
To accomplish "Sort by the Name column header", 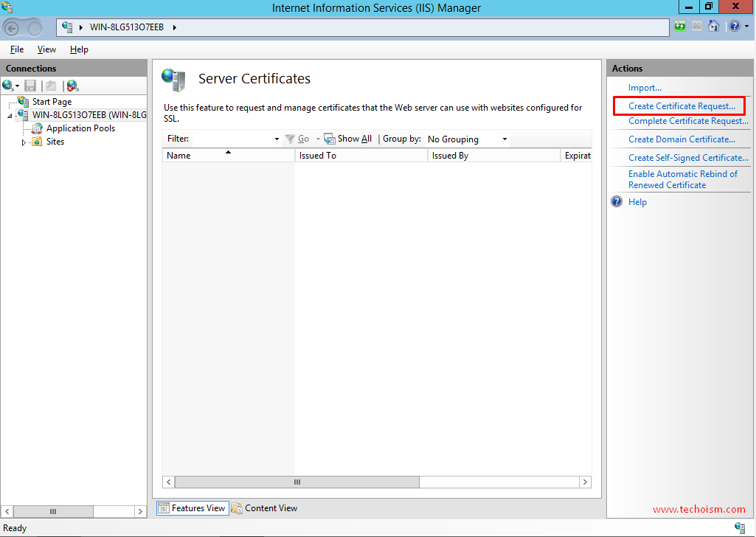I will click(228, 155).
